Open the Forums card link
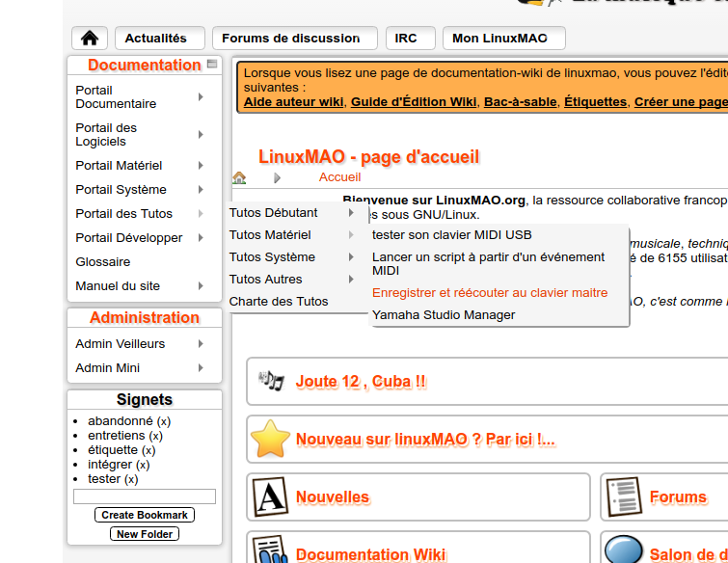The image size is (728, 563). click(678, 497)
